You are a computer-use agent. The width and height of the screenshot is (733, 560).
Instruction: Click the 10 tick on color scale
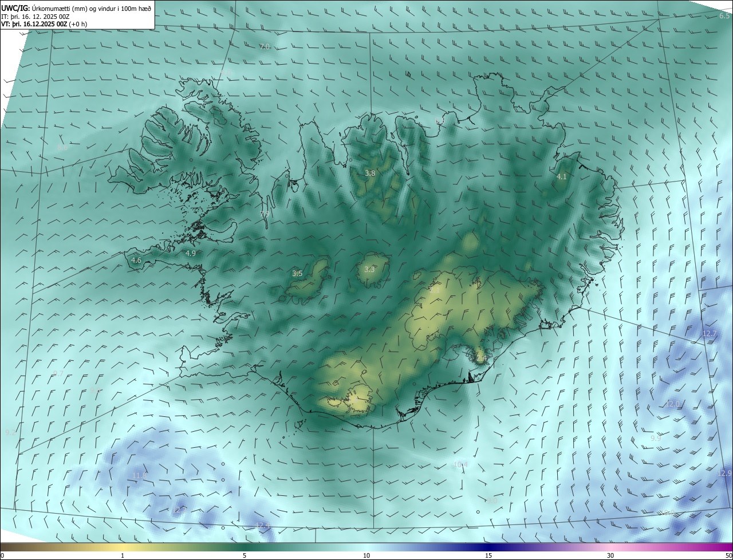click(366, 555)
